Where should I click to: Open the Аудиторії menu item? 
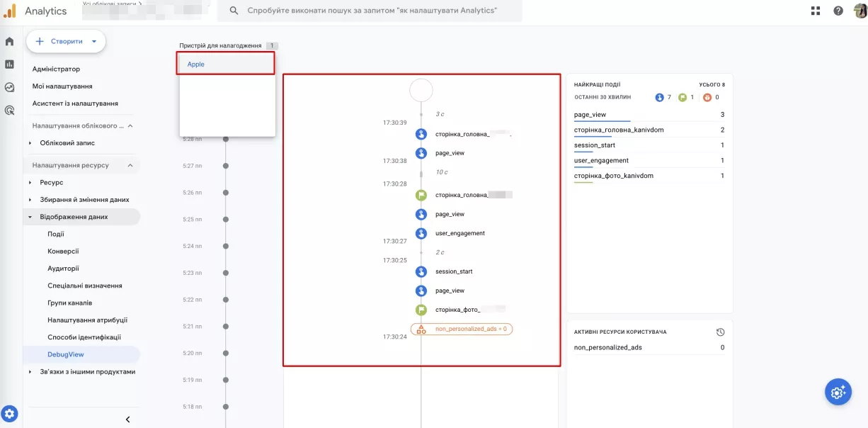pyautogui.click(x=63, y=269)
